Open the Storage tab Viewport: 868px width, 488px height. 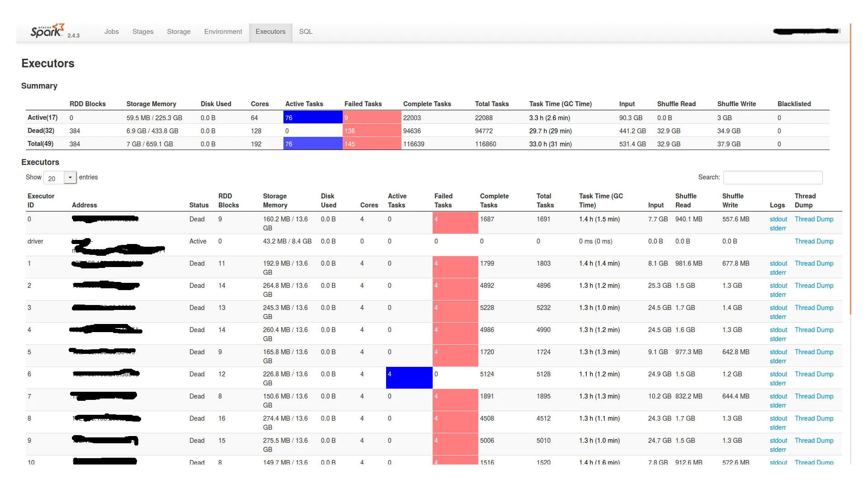[x=179, y=32]
